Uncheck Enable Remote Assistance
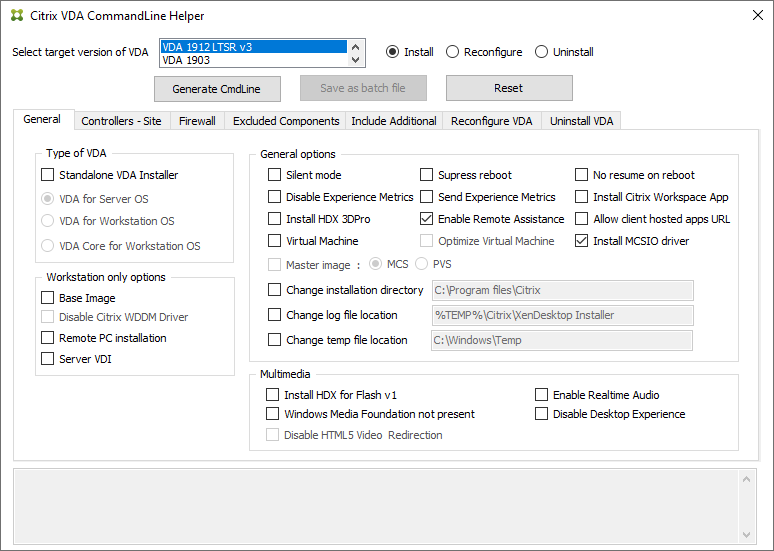774x551 pixels. point(426,219)
